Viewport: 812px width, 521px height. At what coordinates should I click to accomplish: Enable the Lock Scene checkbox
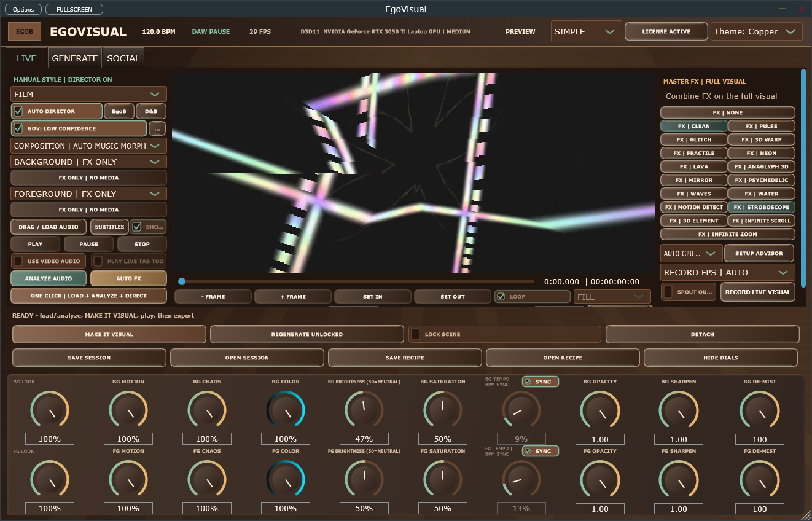416,334
